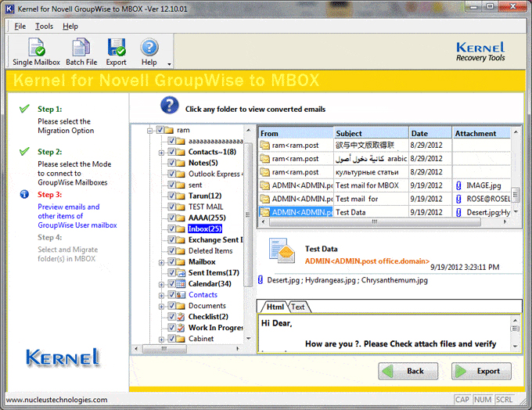This screenshot has width=532, height=410.
Task: Click the Back button
Action: point(408,371)
